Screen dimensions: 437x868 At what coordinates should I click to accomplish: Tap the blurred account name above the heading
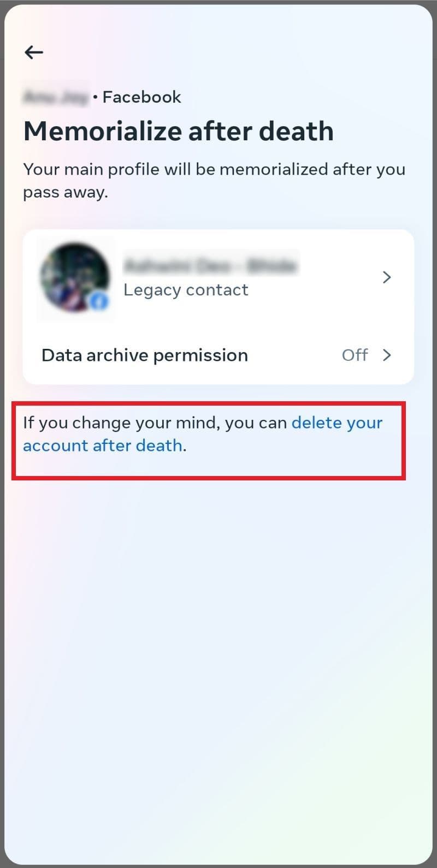pos(55,97)
